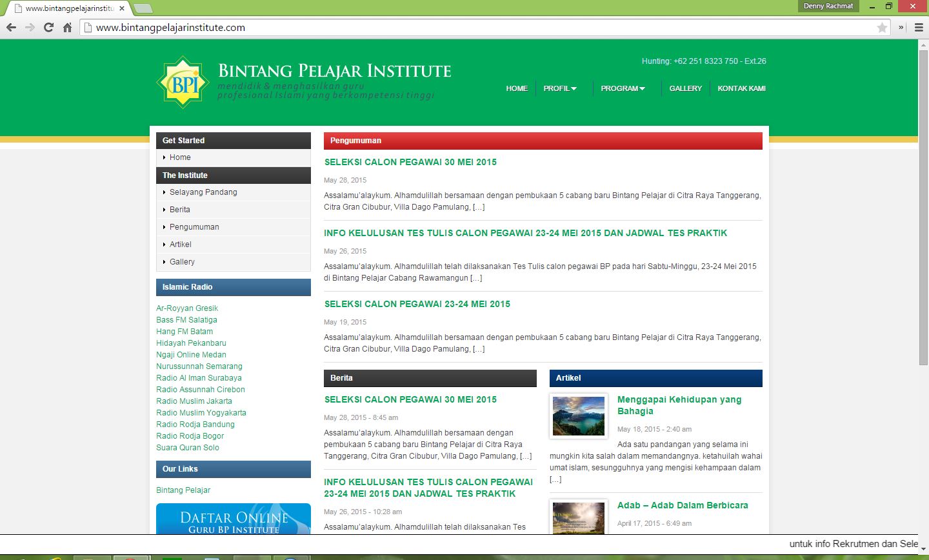
Task: Click the Daftar Online Guru BP Institute banner
Action: [234, 519]
